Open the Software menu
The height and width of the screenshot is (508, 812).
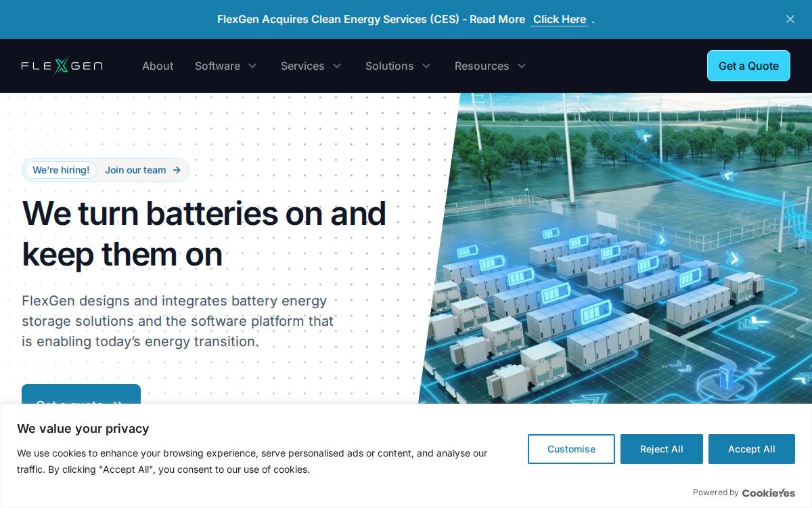coord(217,66)
